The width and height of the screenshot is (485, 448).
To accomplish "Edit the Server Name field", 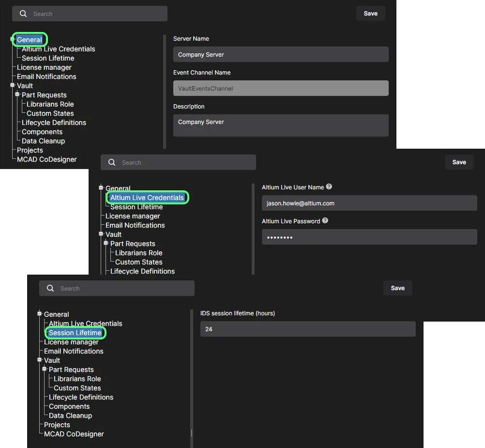I will 281,54.
